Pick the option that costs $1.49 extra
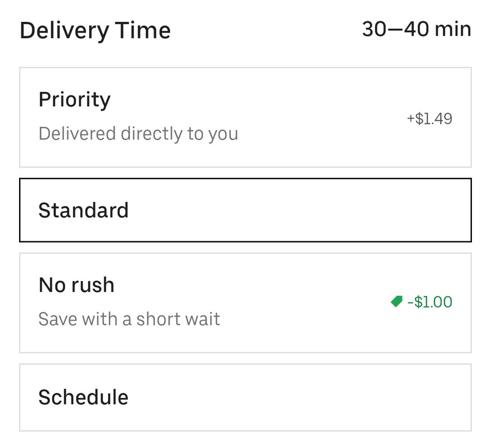Viewport: 491px width, 448px height. point(245,117)
